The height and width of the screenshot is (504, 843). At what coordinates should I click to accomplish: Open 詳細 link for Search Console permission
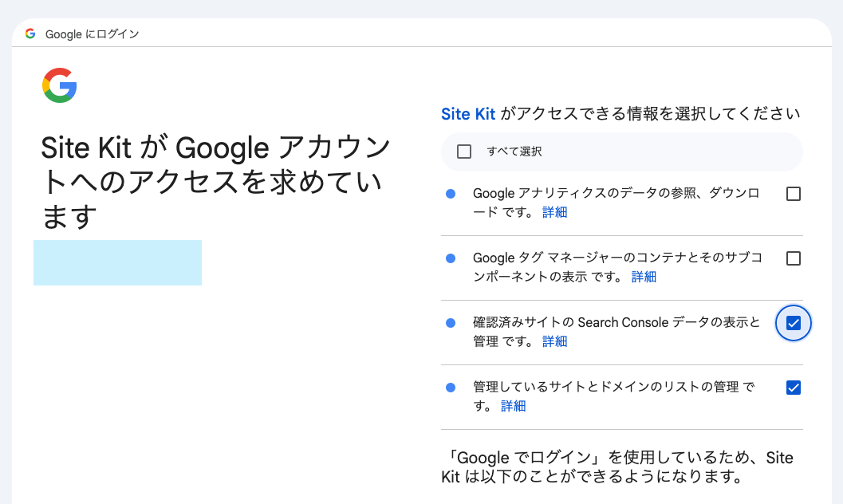click(x=555, y=341)
